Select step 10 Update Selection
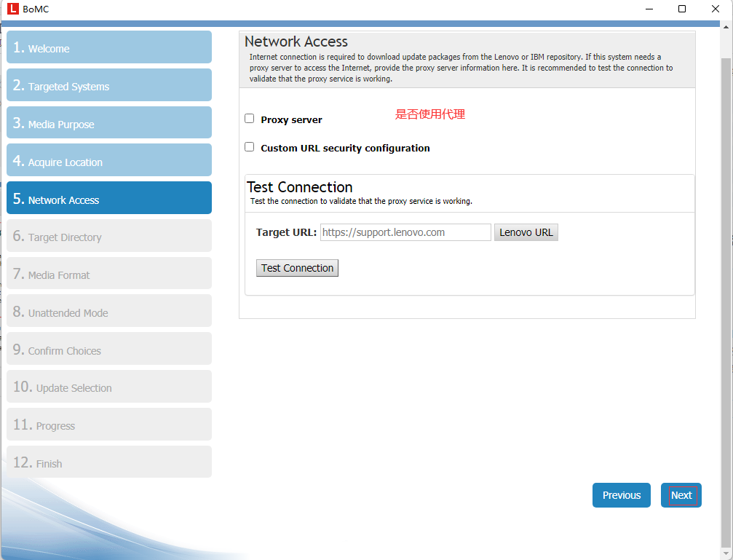 [109, 387]
